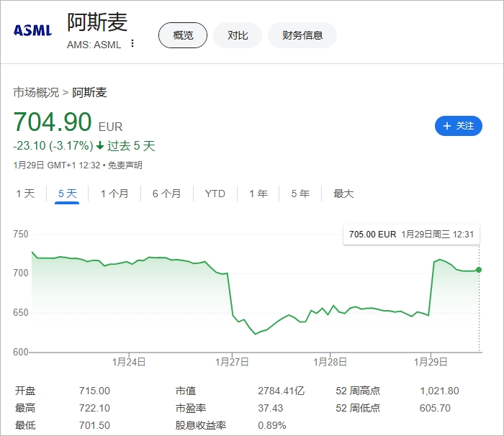This screenshot has height=436, width=504.
Task: Switch chart to 6 个月 range
Action: 166,194
